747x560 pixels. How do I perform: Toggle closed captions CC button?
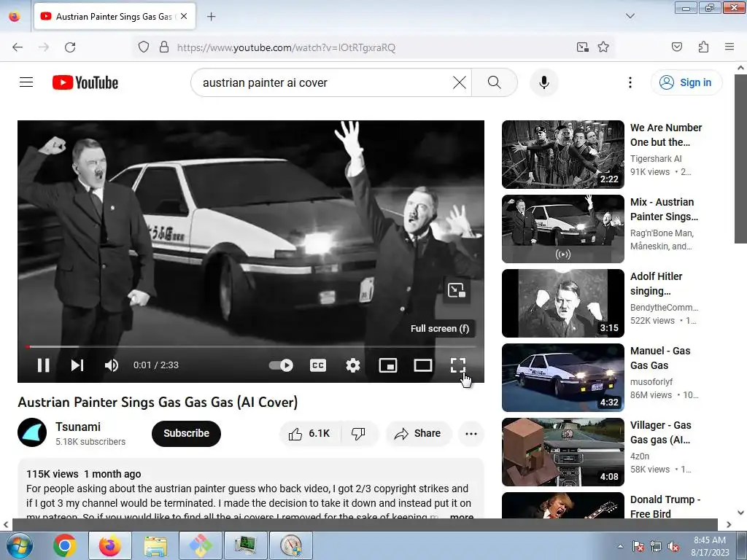click(318, 365)
